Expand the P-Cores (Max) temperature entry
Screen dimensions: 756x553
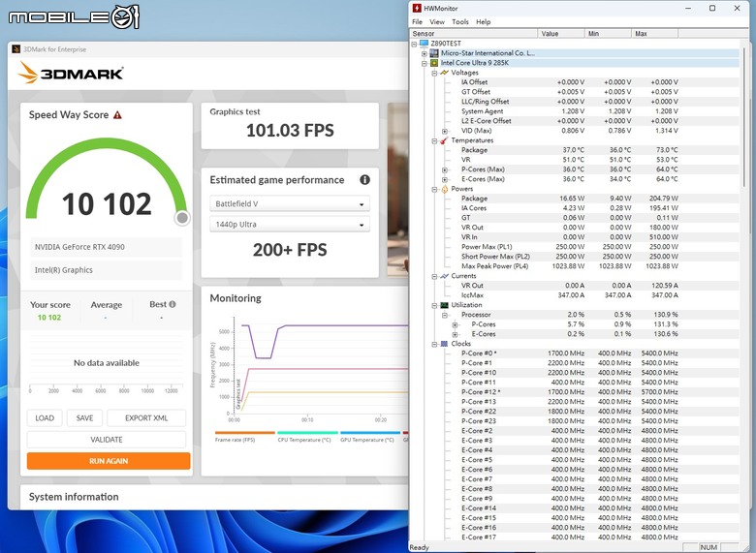click(445, 169)
